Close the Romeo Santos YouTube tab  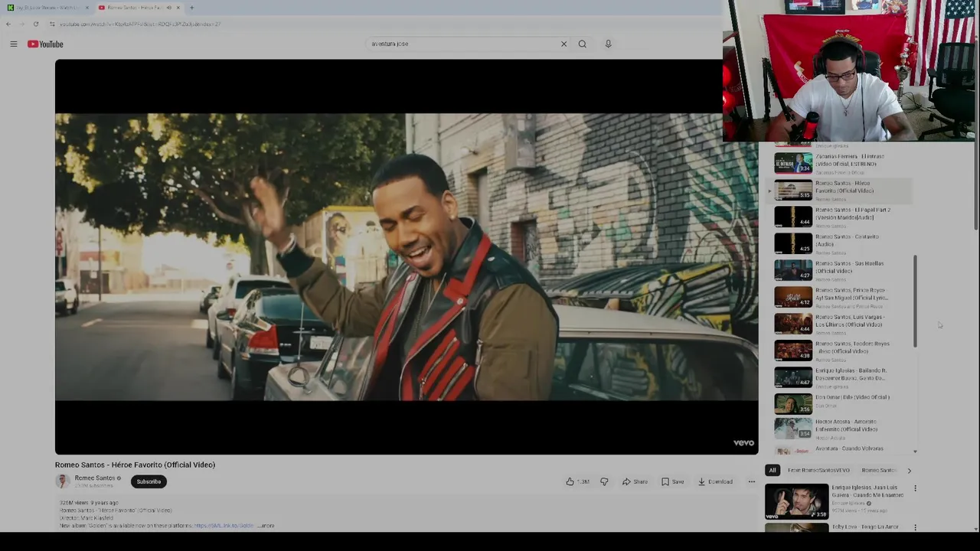coord(178,8)
